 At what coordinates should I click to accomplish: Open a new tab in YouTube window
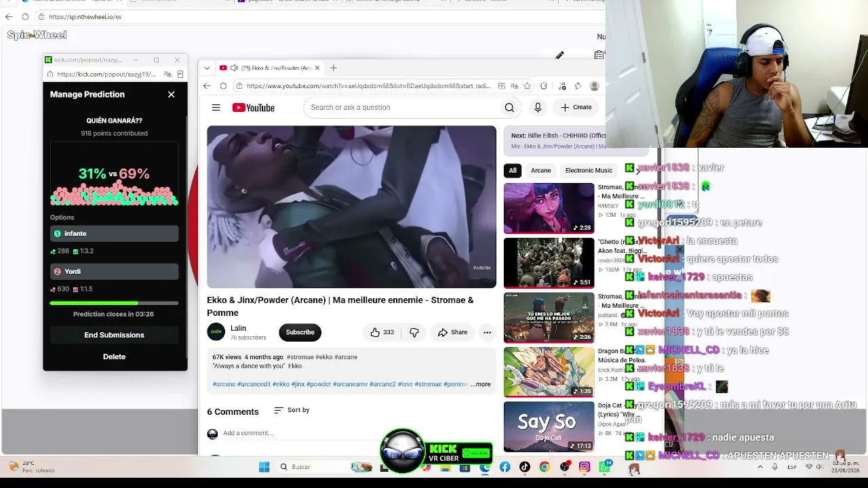click(x=333, y=68)
